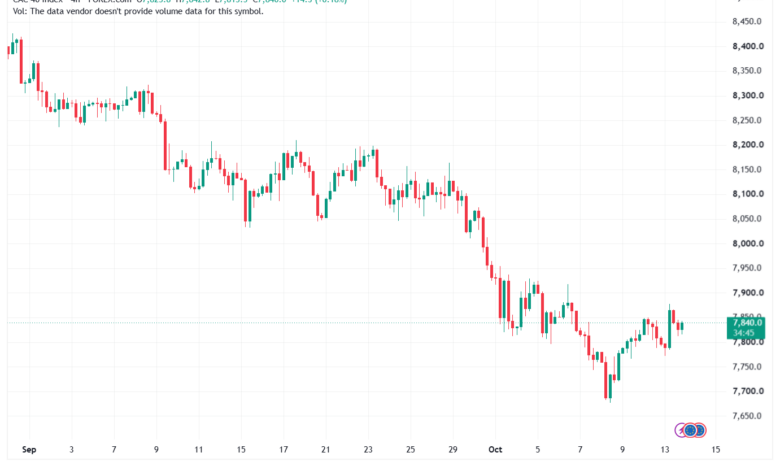The height and width of the screenshot is (470, 780).
Task: Select the 7,650.0 price axis label
Action: 747,416
